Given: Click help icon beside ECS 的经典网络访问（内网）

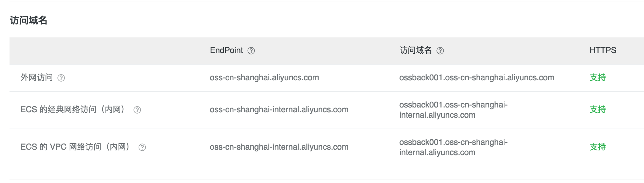Looking at the screenshot, I should [x=137, y=110].
